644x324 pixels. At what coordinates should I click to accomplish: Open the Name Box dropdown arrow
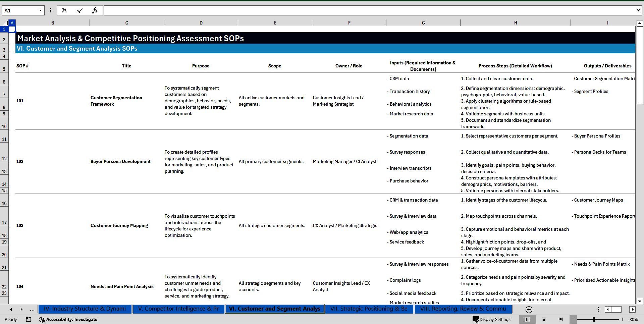point(41,10)
